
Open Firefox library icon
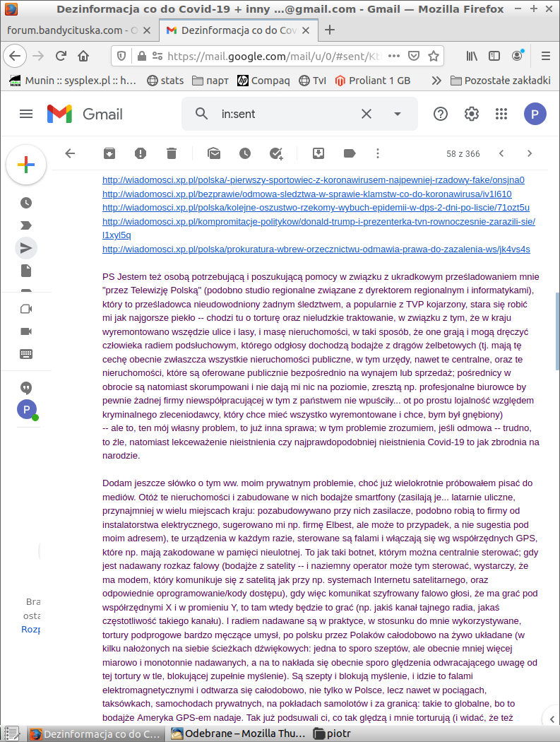point(472,56)
